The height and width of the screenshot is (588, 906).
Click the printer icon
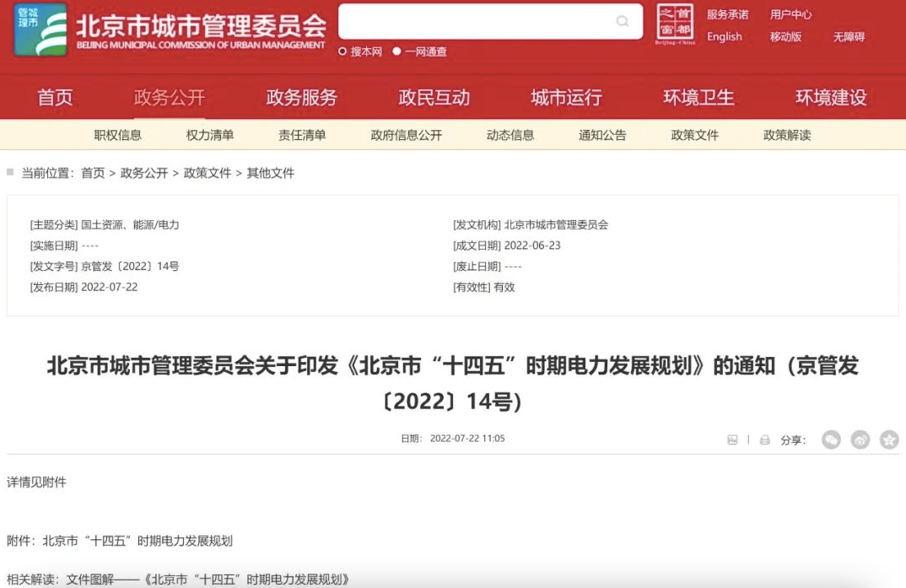click(x=764, y=440)
